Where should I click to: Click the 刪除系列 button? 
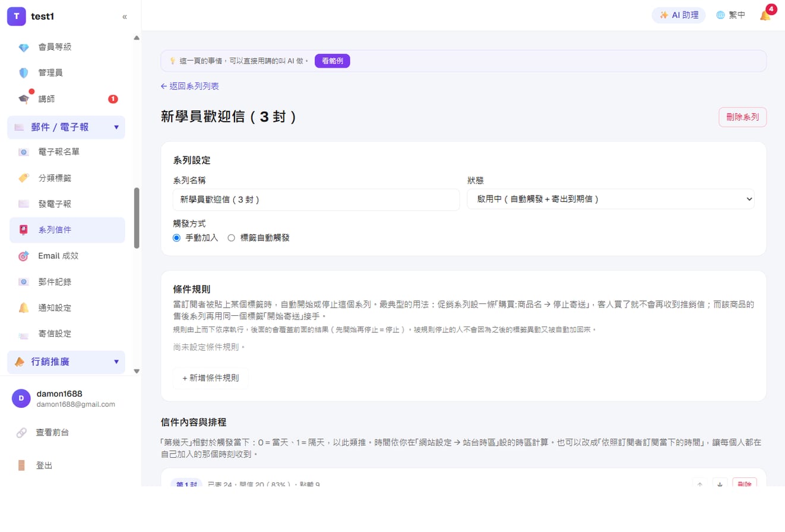(x=742, y=117)
